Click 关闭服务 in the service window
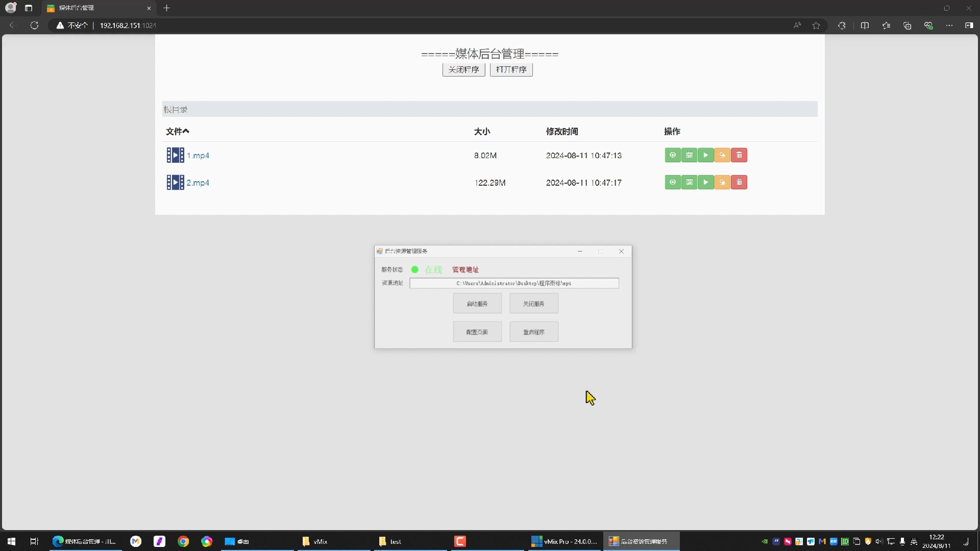980x551 pixels. [x=534, y=304]
